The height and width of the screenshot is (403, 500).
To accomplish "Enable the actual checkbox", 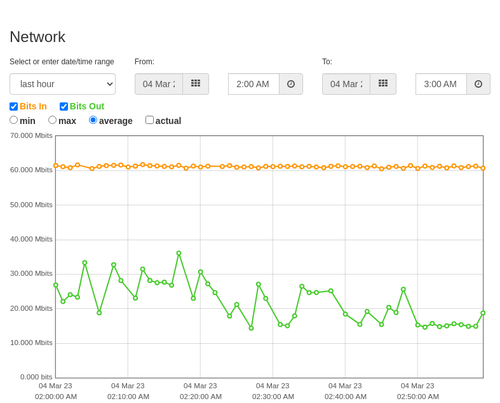I will click(149, 120).
